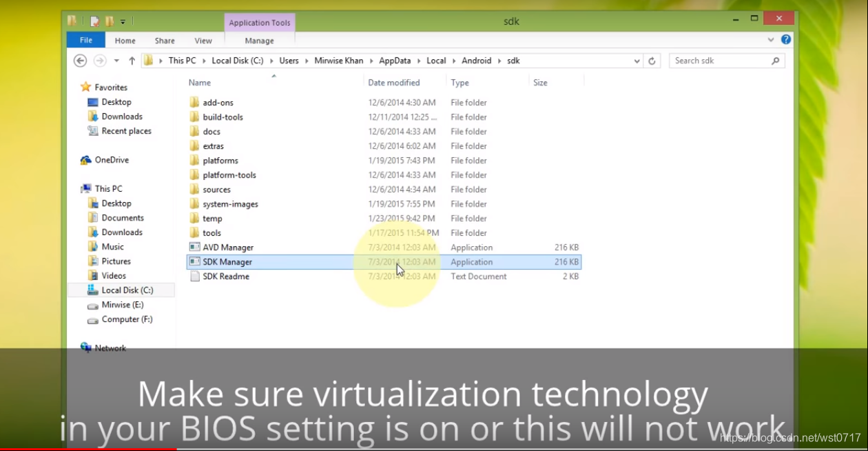Expand the AppData breadcrumb arrow
868x451 pixels.
tap(418, 61)
